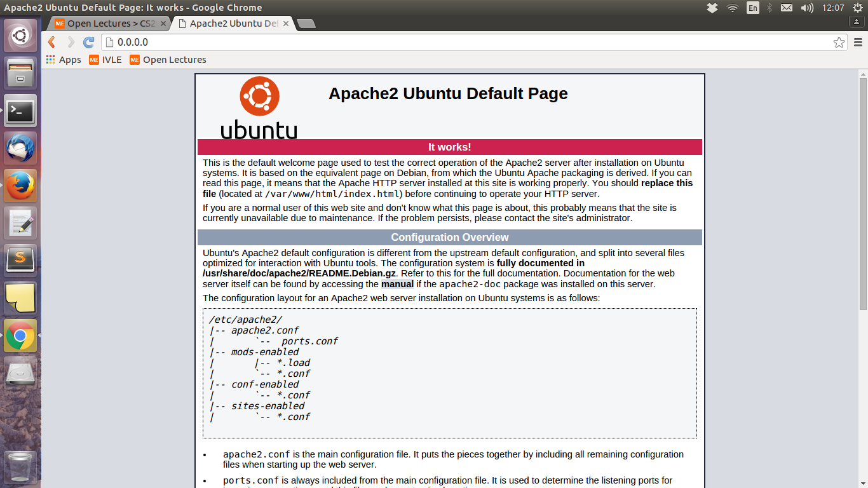This screenshot has height=488, width=868.
Task: Go back in Chrome
Action: [x=52, y=42]
